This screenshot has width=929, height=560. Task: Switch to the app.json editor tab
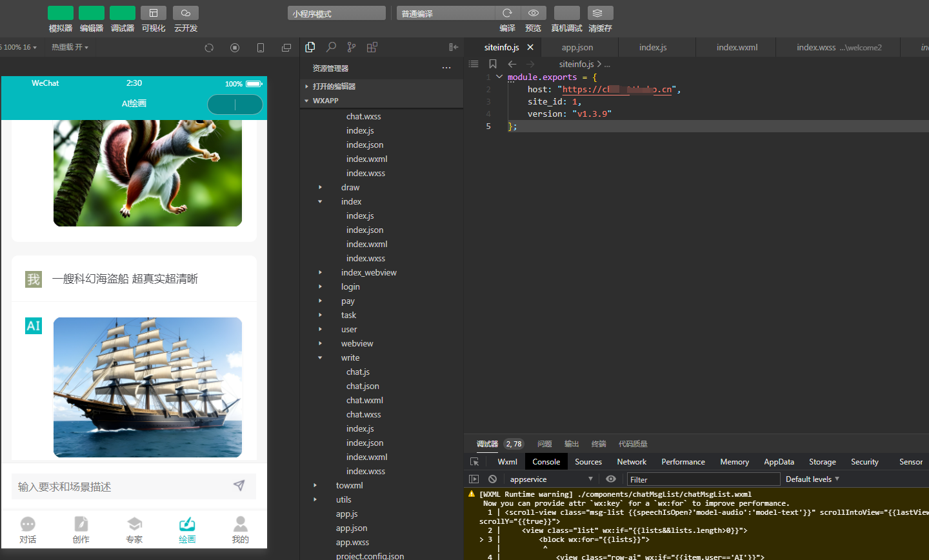pyautogui.click(x=577, y=47)
